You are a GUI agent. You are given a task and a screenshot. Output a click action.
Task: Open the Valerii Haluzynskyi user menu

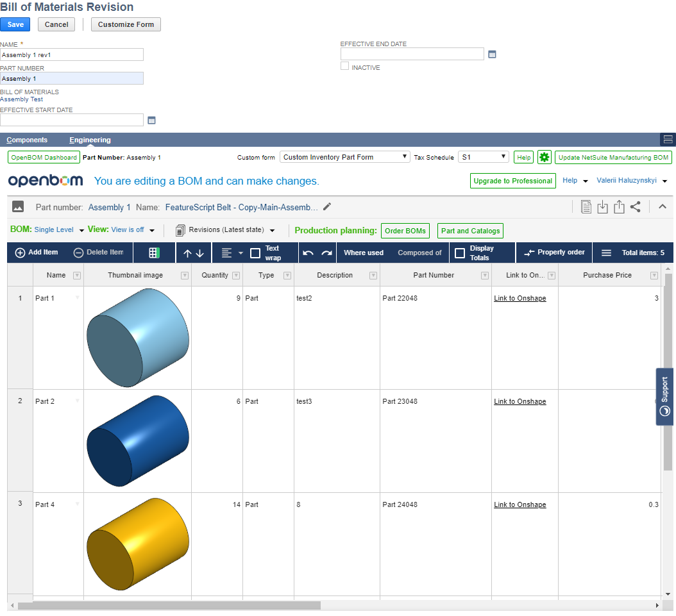[x=632, y=181]
